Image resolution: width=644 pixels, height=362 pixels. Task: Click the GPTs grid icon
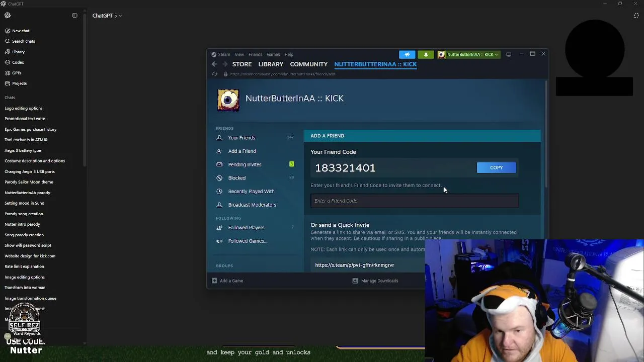tap(8, 73)
